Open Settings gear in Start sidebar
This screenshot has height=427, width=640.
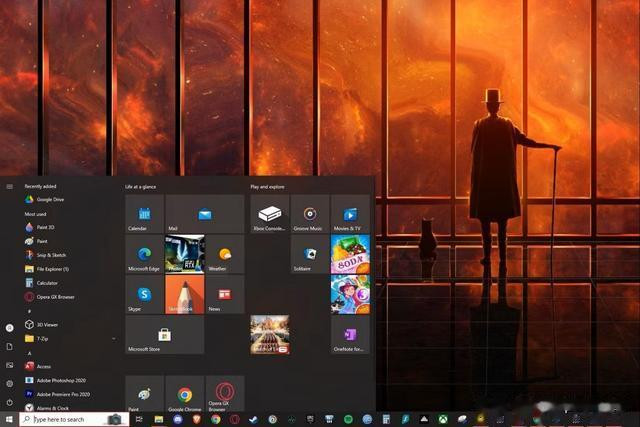pyautogui.click(x=9, y=384)
